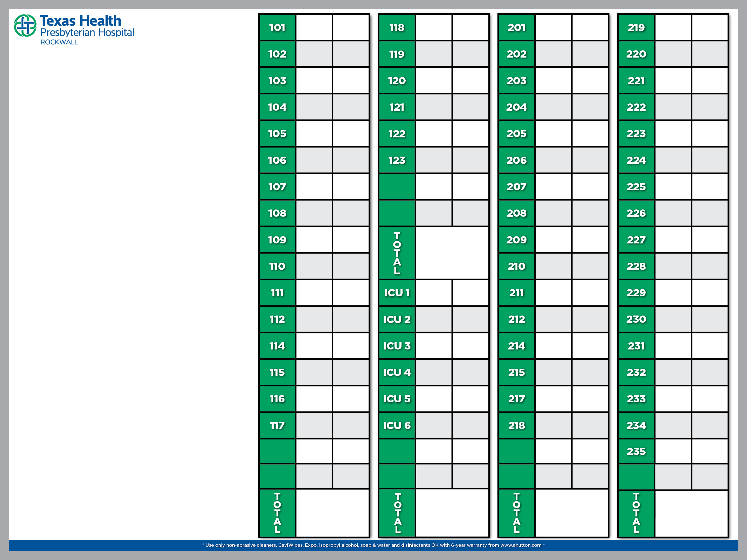Screen dimensions: 747x560
Task: Select room cell '104'
Action: [277, 107]
